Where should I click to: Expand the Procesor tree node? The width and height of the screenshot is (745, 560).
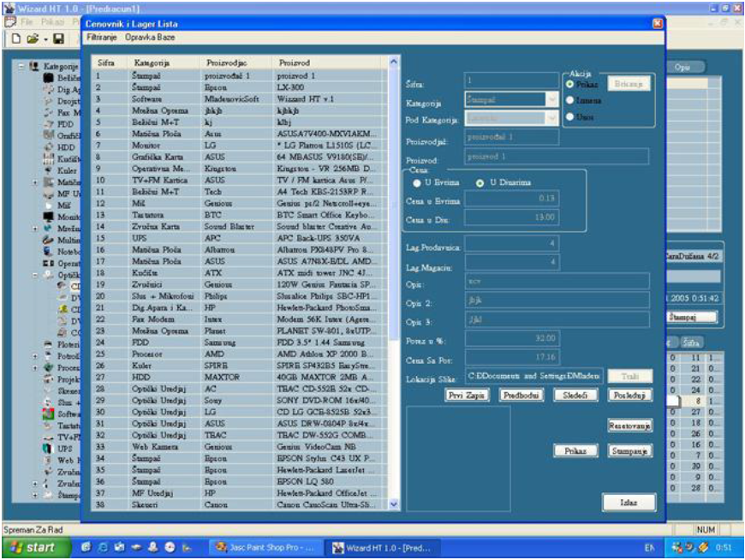pos(35,367)
